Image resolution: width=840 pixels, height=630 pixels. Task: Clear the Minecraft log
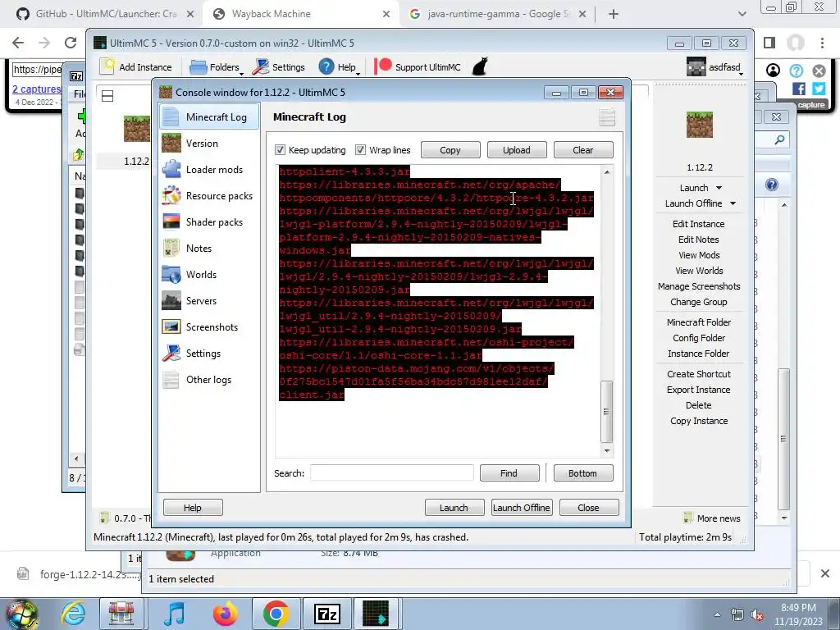583,150
